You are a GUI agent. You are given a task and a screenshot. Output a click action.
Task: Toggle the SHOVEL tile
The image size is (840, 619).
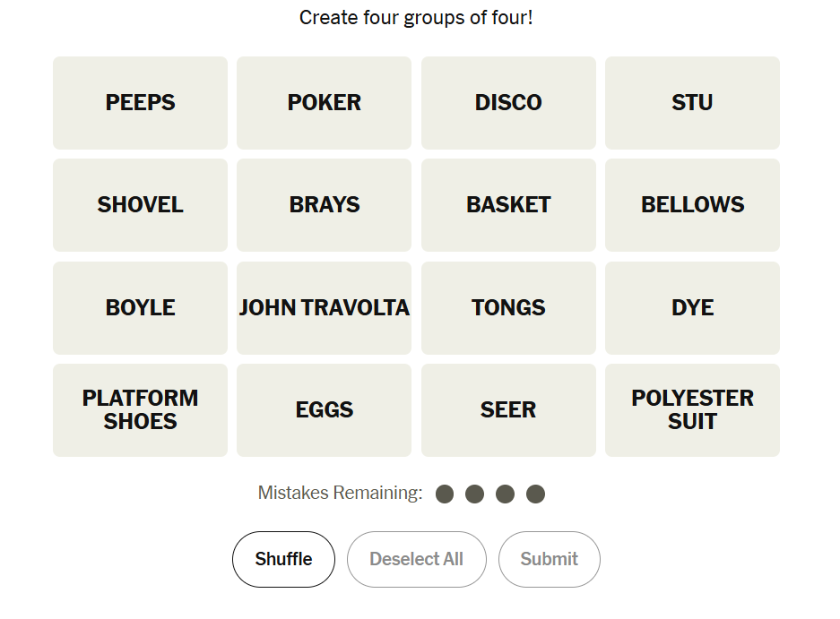[x=140, y=205]
